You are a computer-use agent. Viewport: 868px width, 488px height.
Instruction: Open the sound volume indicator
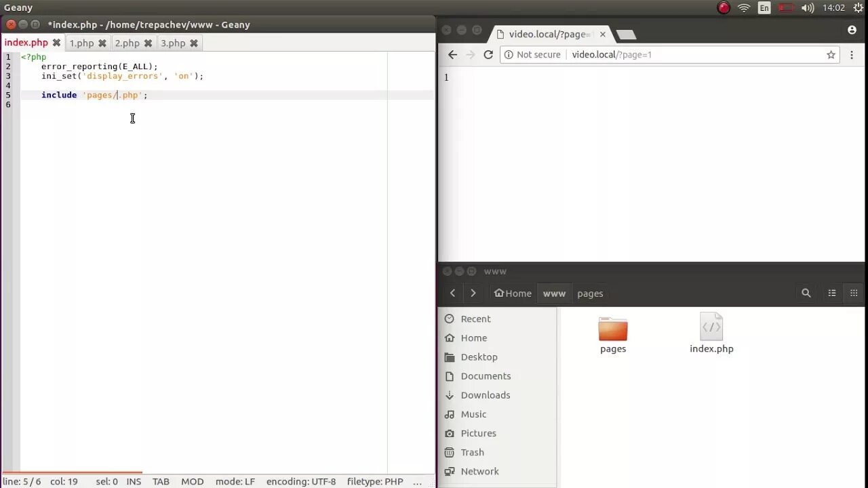[x=807, y=8]
